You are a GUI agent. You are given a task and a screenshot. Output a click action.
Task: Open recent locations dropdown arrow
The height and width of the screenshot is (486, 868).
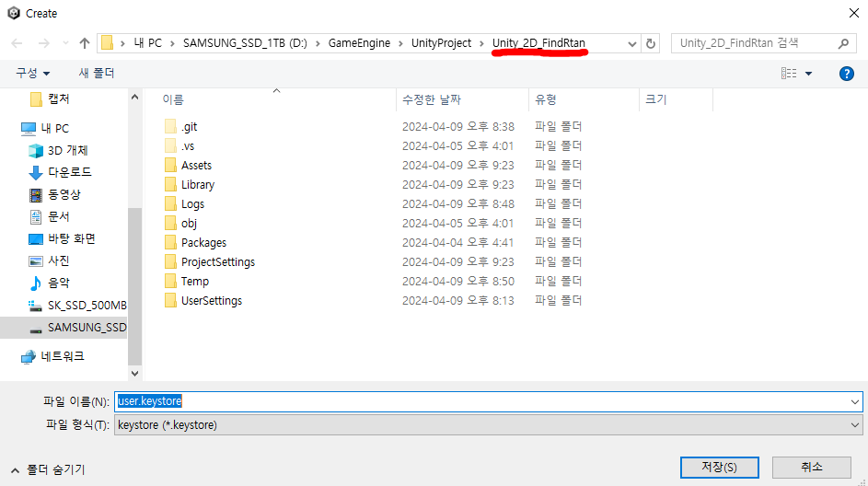pos(65,43)
